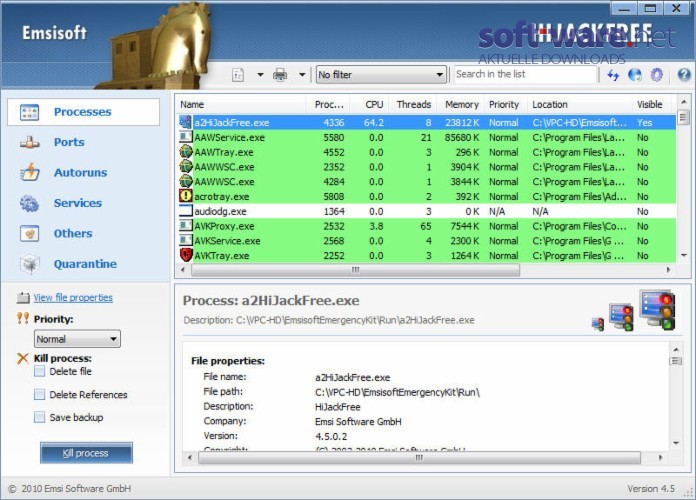Check the Save backup option
The image size is (696, 500).
coord(40,417)
